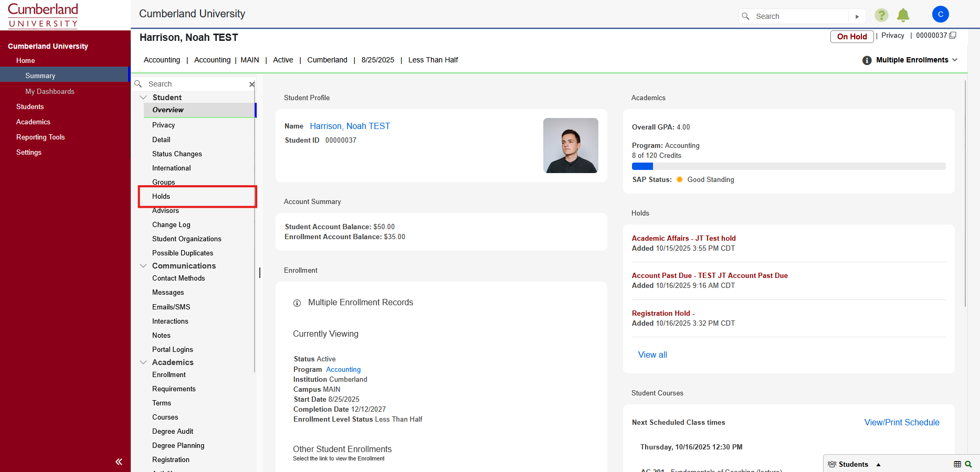Expand the Students panel with the up arrow
Viewport: 980px width, 472px height.
click(878, 465)
